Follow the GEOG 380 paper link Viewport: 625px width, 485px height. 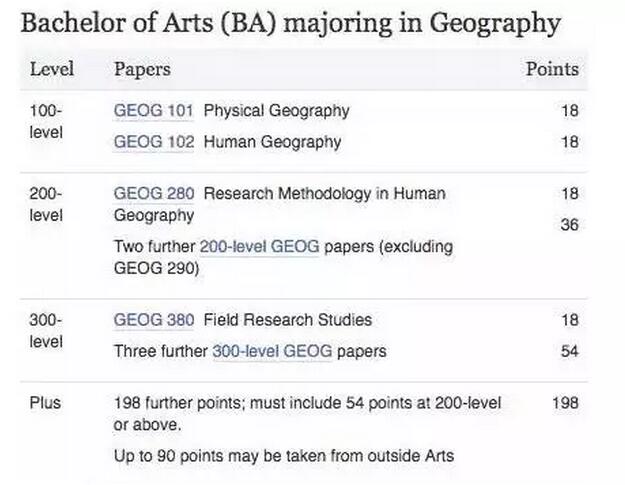[x=154, y=320]
